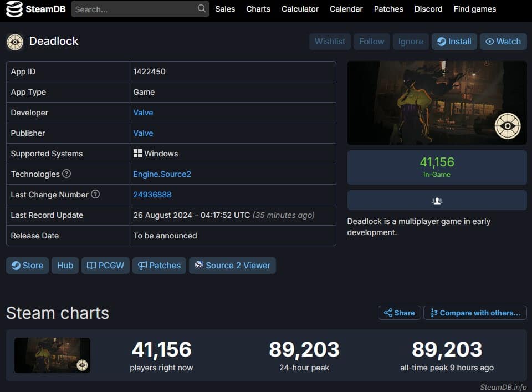532x392 pixels.
Task: Open the Patches navigation item
Action: pyautogui.click(x=388, y=9)
